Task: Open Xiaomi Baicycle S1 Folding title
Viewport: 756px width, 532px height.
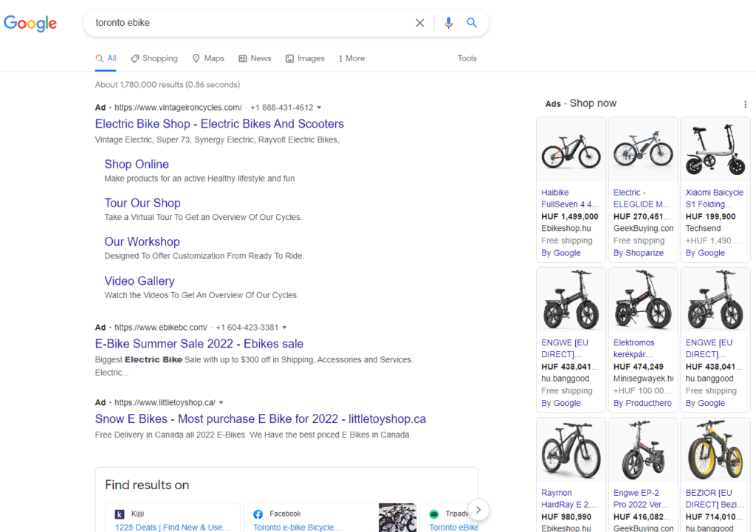Action: [715, 198]
